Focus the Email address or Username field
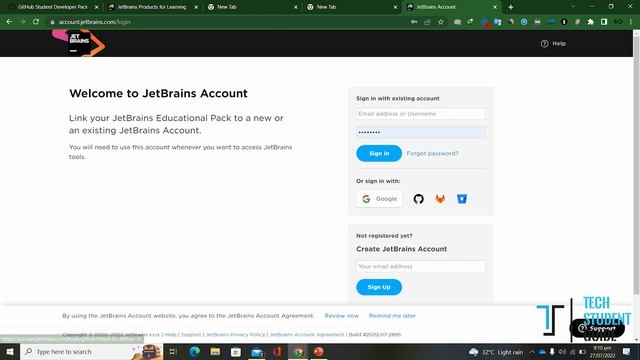 [x=421, y=114]
